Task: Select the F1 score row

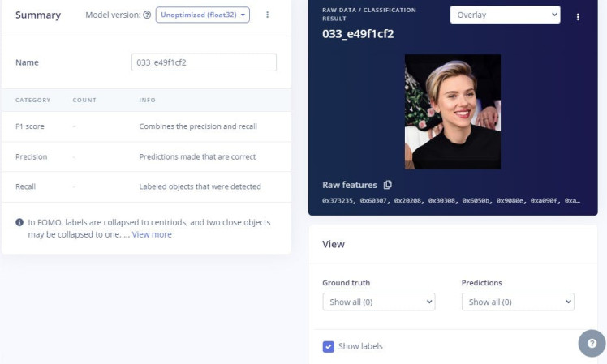Action: coord(146,126)
